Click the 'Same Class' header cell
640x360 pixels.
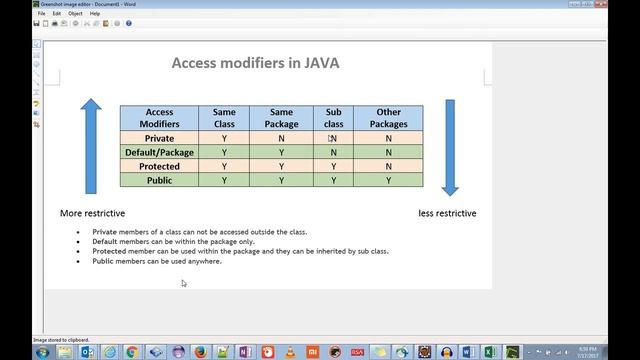tap(224, 118)
